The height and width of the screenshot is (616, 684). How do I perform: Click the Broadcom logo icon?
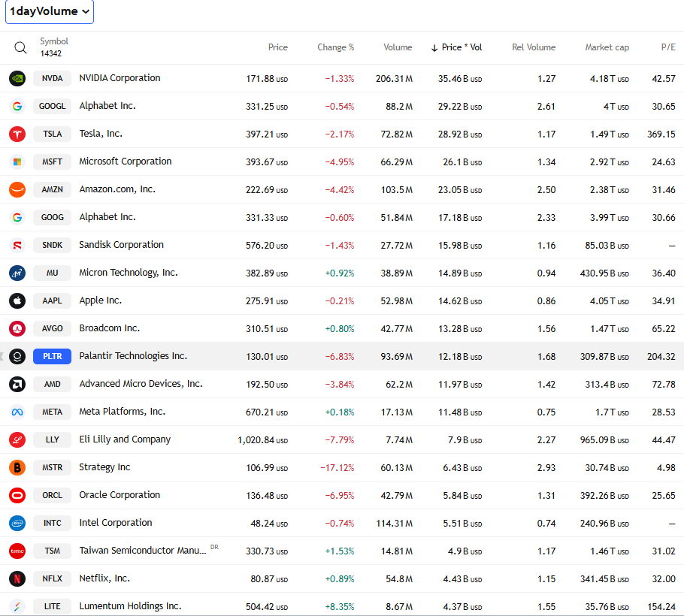17,329
